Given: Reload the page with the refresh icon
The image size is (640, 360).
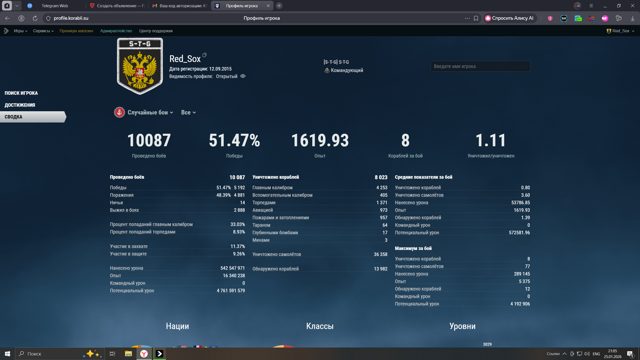Looking at the screenshot, I should click(35, 18).
